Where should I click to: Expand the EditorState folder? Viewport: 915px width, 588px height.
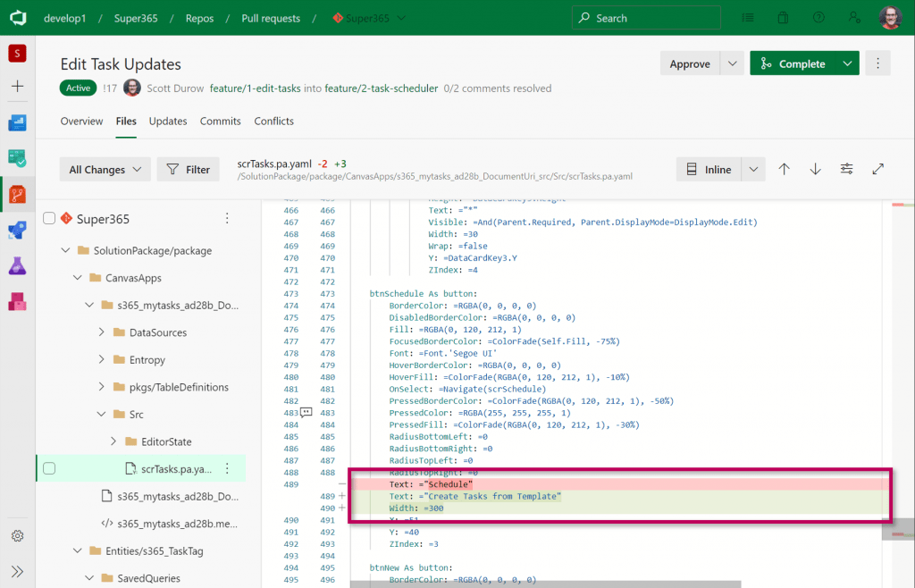click(x=113, y=441)
